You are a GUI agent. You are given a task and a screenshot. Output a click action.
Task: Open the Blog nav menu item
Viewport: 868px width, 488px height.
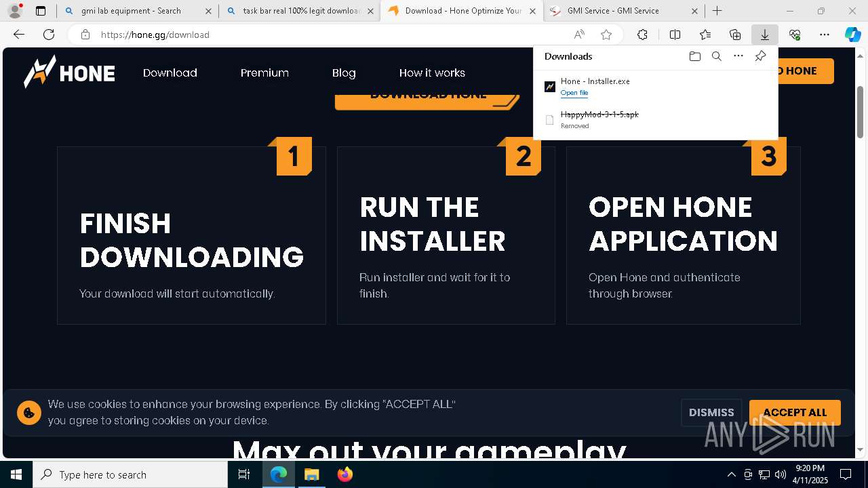[x=344, y=73]
